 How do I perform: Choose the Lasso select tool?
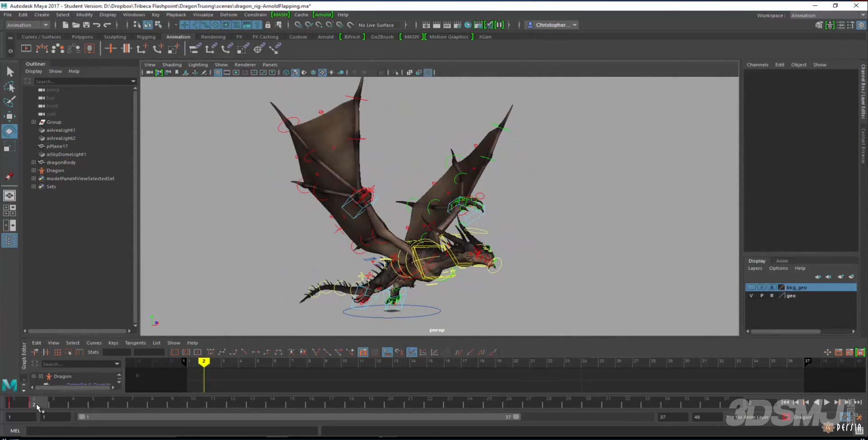click(10, 86)
